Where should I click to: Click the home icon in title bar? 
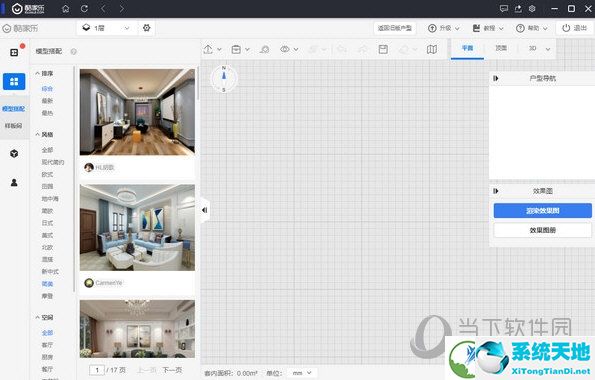[66, 8]
